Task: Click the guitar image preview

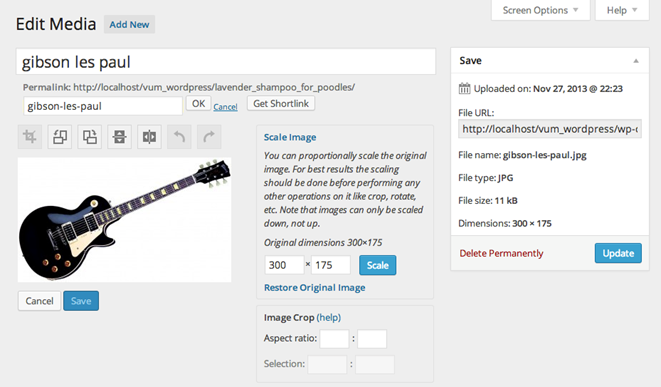Action: [x=124, y=220]
